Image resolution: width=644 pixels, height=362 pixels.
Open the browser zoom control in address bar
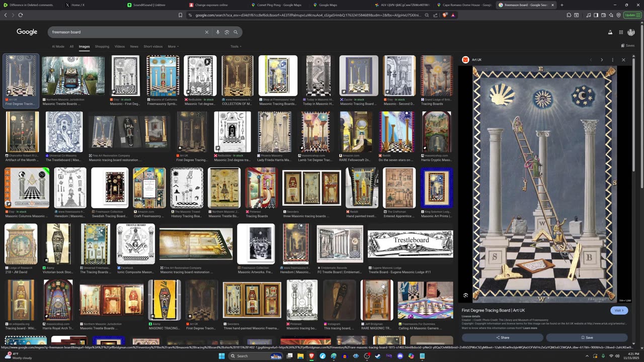[427, 15]
